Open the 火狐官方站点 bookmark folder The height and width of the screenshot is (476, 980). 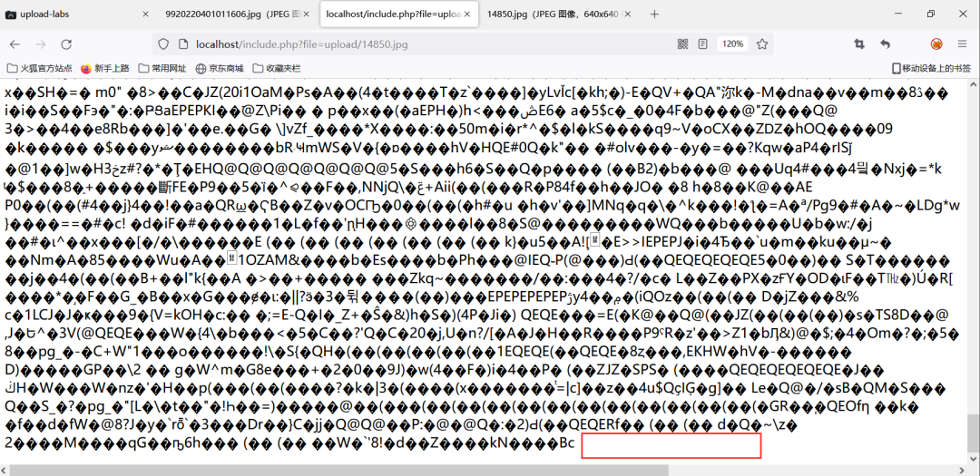(40, 68)
